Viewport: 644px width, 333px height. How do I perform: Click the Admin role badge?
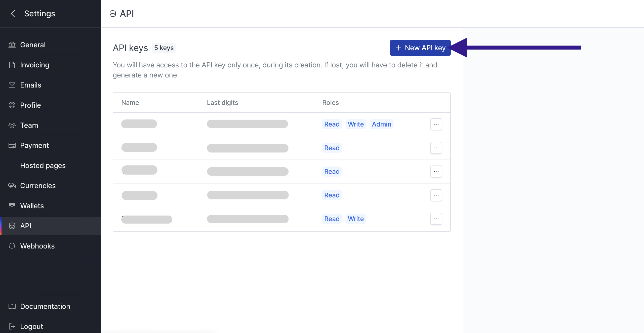point(381,124)
